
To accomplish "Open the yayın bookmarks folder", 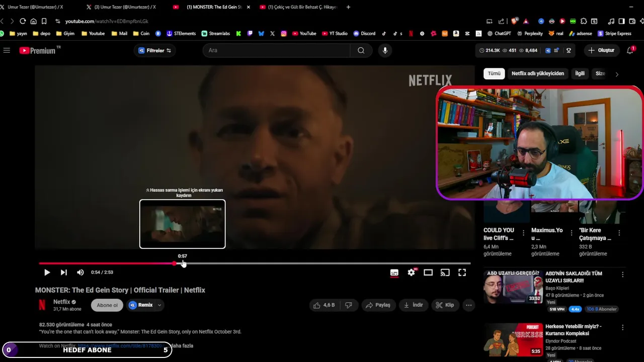I will [x=18, y=34].
